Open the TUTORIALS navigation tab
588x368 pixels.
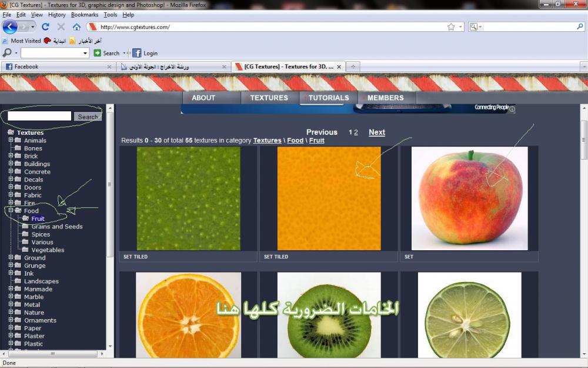(x=329, y=98)
